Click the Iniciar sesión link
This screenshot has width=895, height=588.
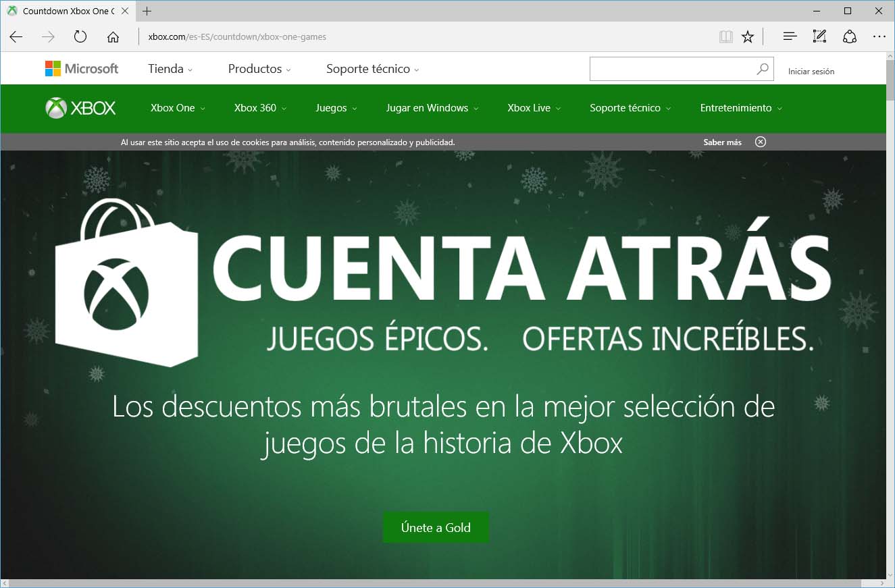[x=811, y=72]
